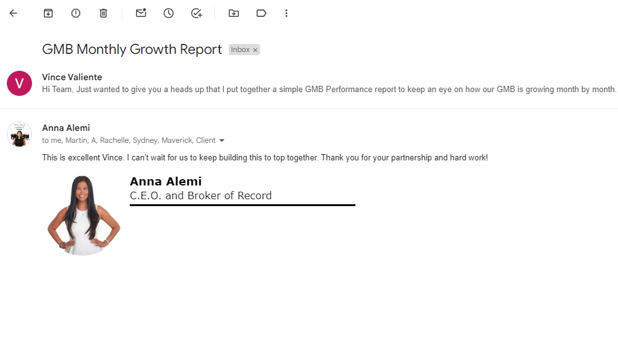Remove the Inbox label from conversation
Screen dimensions: 618x364
point(255,50)
